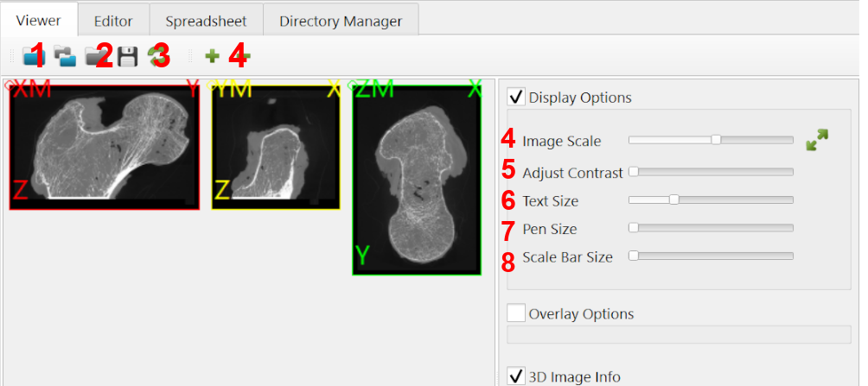The image size is (868, 386).
Task: Select the red XM slice view
Action: [x=105, y=148]
